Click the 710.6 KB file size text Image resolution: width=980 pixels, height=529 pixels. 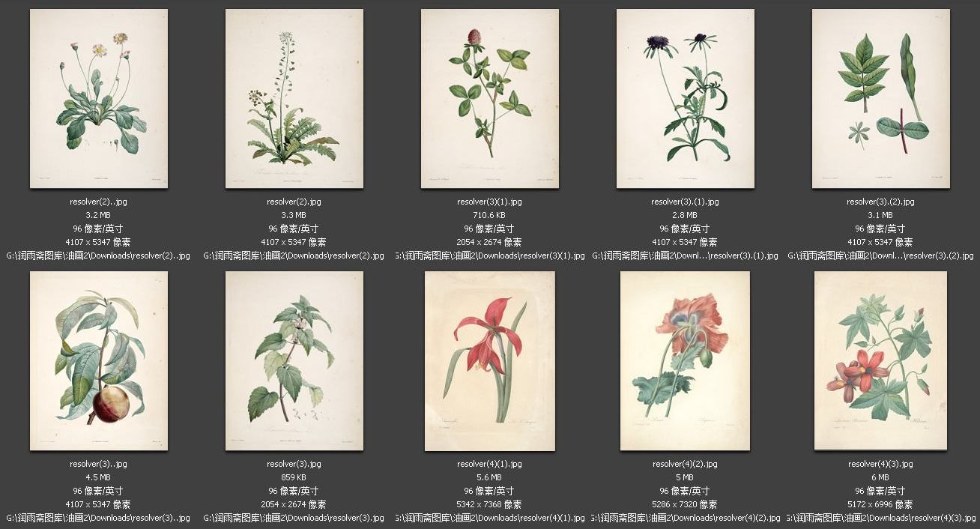pyautogui.click(x=490, y=215)
